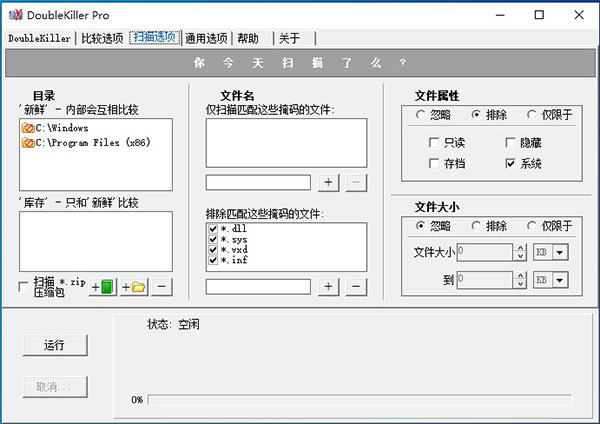Open the KB unit dropdown next to 到

[560, 280]
